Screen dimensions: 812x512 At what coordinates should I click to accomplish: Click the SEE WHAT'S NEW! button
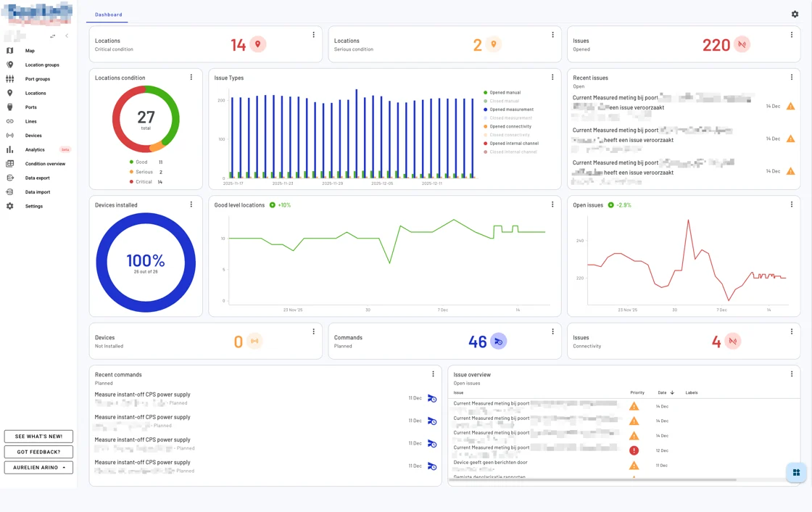(38, 436)
